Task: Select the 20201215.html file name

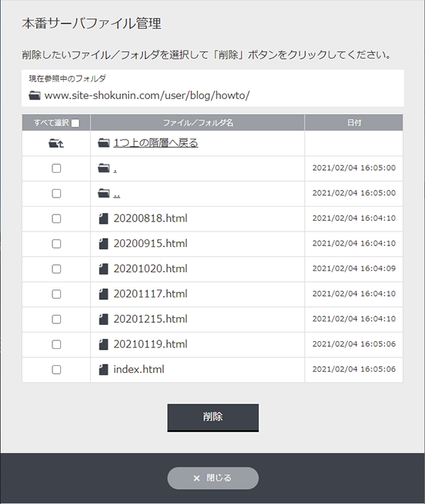Action: coord(150,319)
